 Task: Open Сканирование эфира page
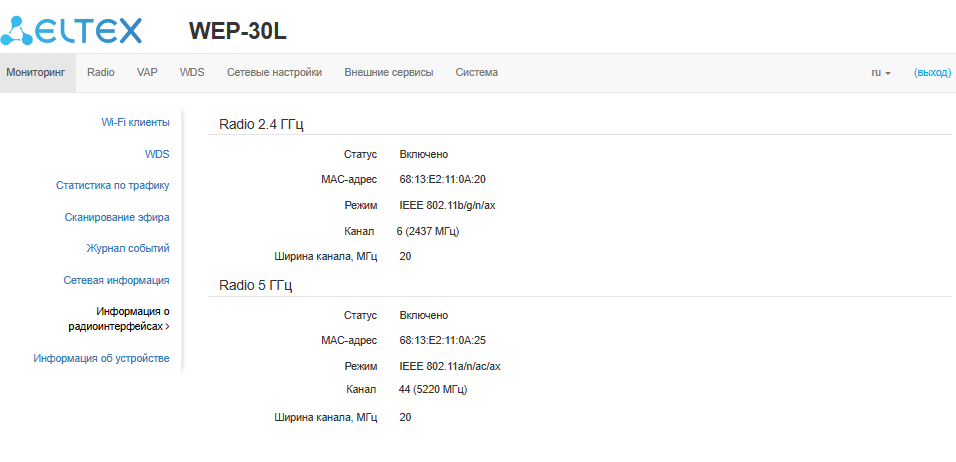tap(117, 217)
